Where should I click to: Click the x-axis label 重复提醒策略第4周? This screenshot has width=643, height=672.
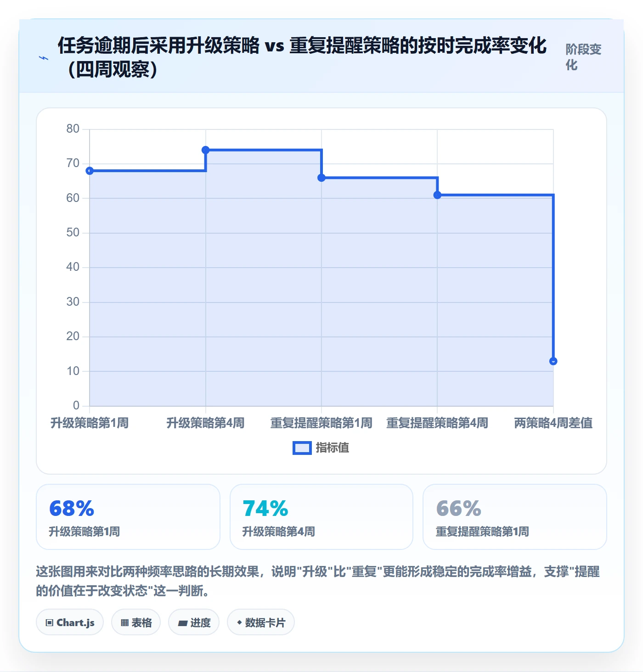pos(437,423)
